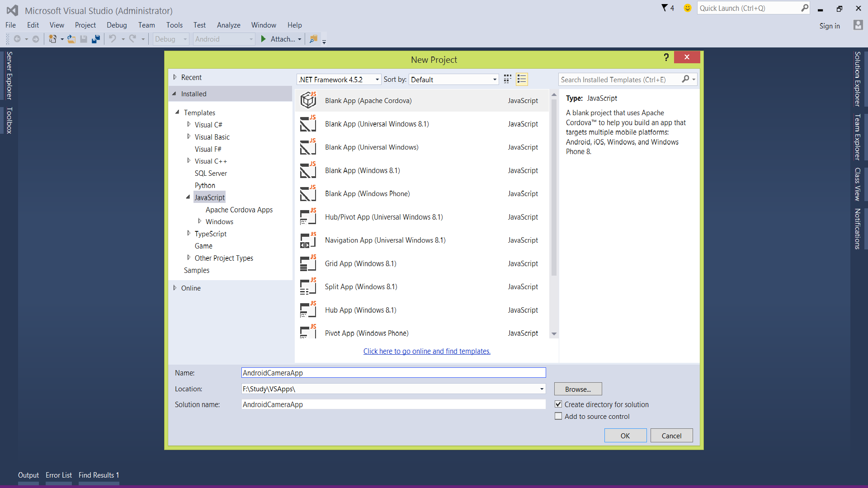Click the New Project dialog help question mark
Viewport: 868px width, 488px height.
[x=666, y=57]
